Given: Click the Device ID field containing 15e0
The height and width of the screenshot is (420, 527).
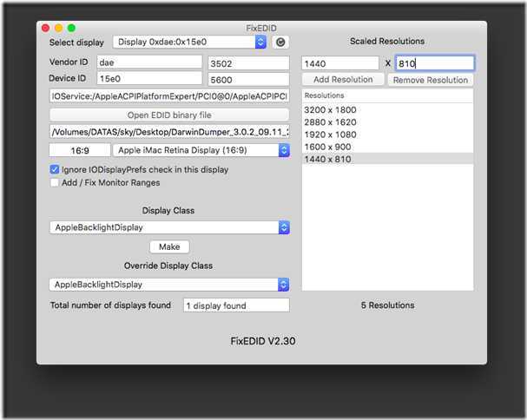Looking at the screenshot, I should coord(149,79).
